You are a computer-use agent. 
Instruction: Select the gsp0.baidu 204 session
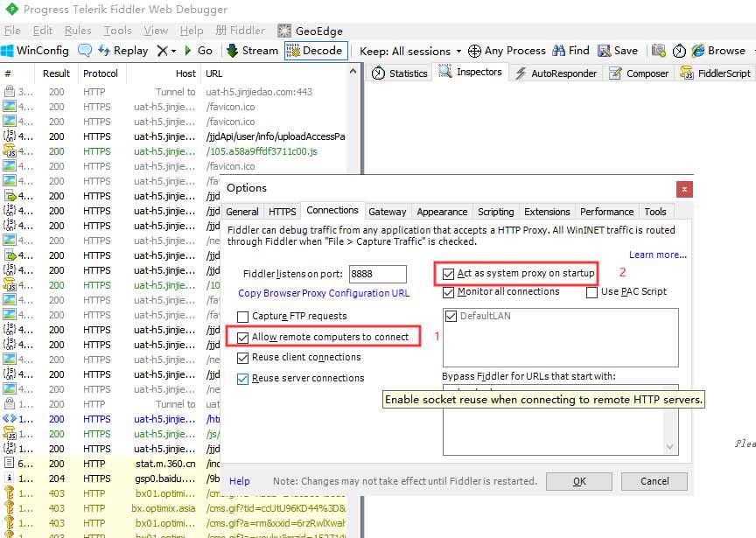pyautogui.click(x=111, y=479)
